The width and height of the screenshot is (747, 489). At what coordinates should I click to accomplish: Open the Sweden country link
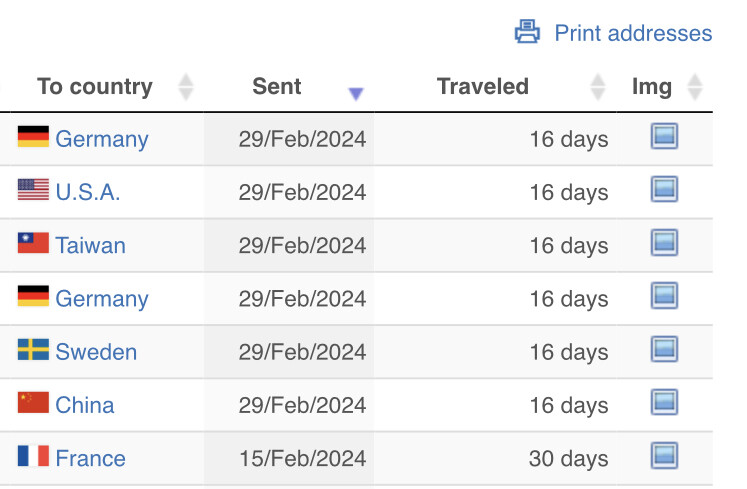pyautogui.click(x=96, y=352)
